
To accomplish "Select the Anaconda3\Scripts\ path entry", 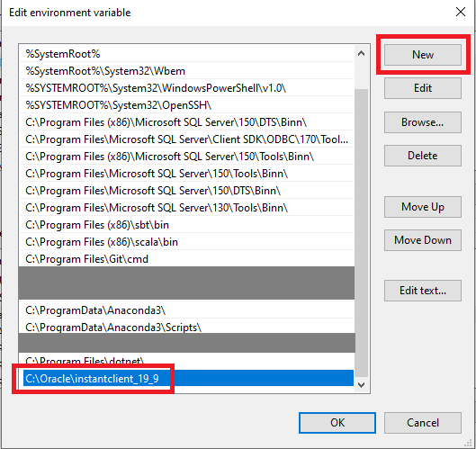I will [186, 326].
